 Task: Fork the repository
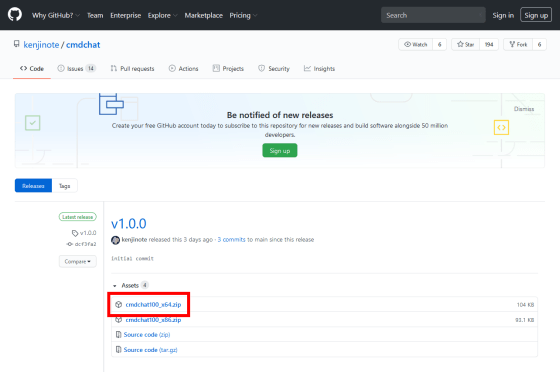point(518,44)
